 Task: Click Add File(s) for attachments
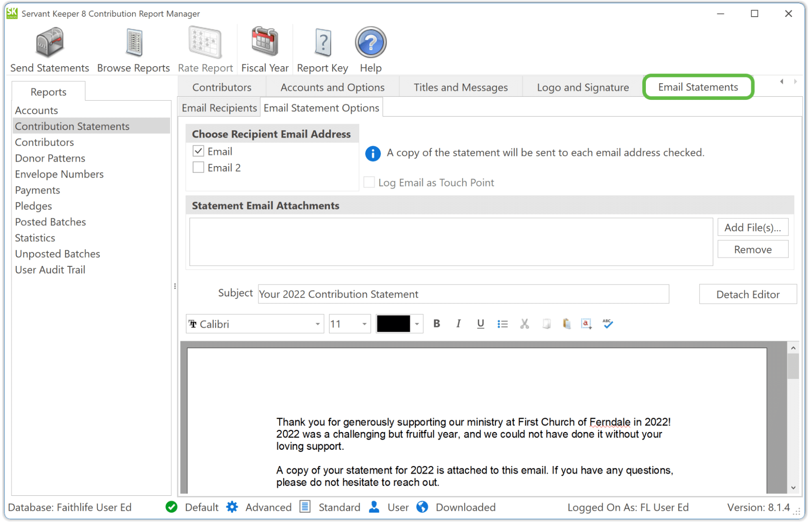[752, 227]
